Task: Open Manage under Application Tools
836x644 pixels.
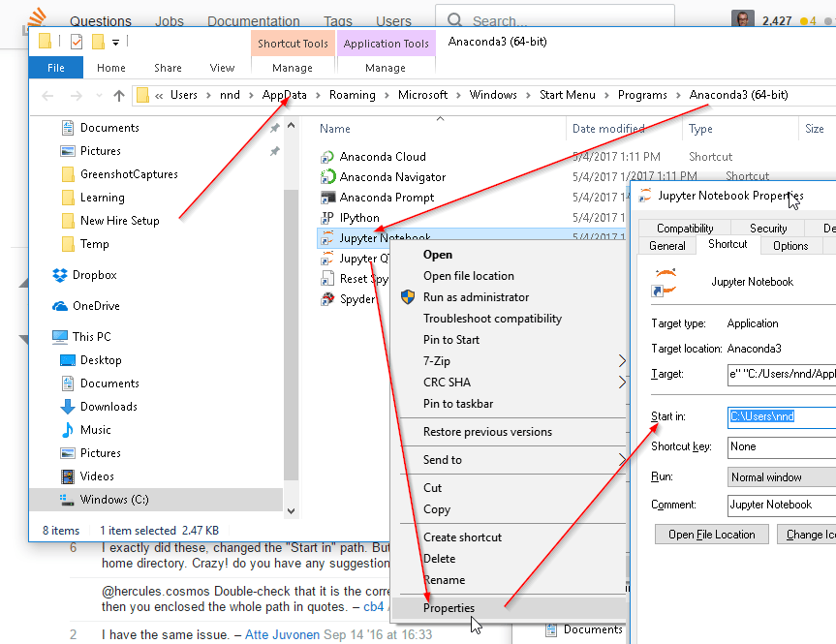Action: click(x=386, y=68)
